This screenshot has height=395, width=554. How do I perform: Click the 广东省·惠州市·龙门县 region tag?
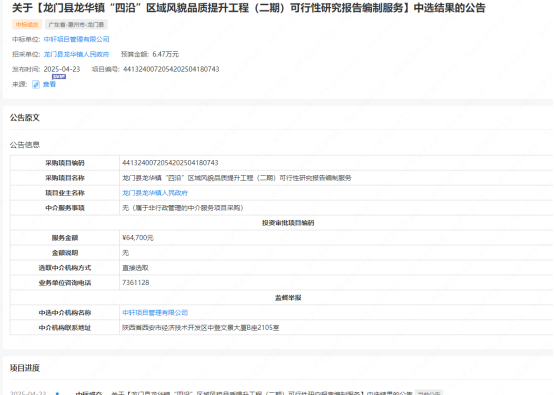[x=76, y=24]
